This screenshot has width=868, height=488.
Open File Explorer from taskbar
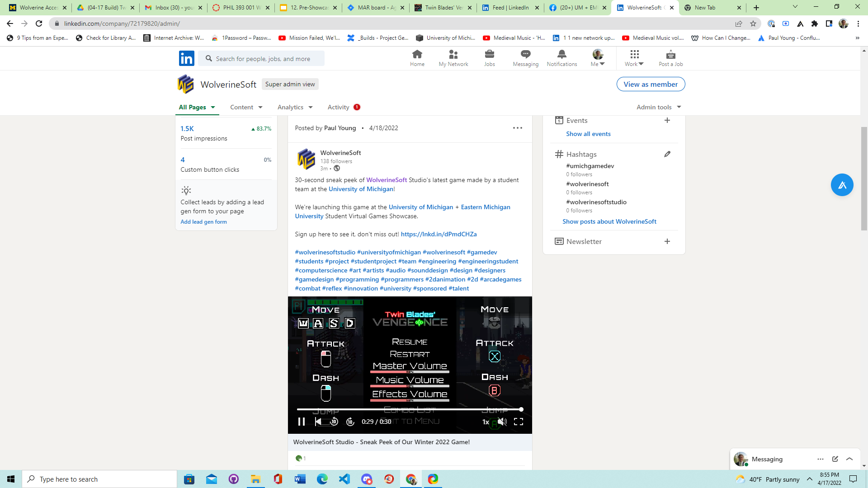(255, 479)
